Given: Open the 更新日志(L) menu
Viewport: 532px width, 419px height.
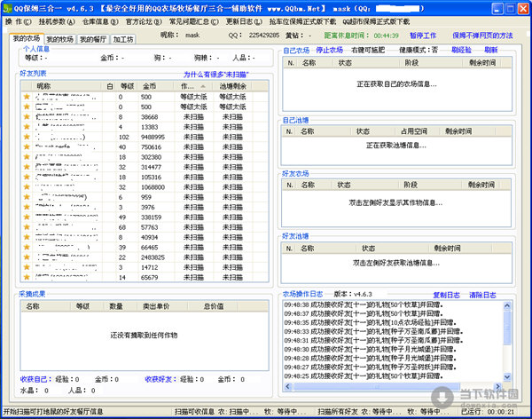Looking at the screenshot, I should coord(245,21).
